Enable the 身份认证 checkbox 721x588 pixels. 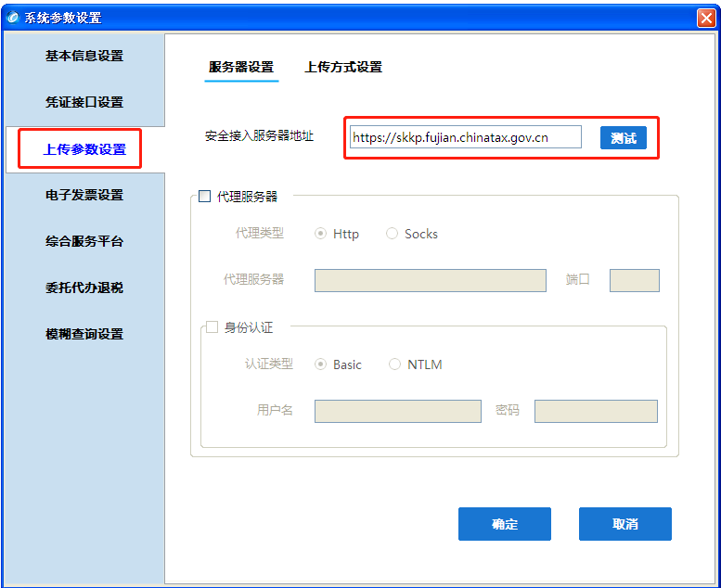(x=212, y=326)
